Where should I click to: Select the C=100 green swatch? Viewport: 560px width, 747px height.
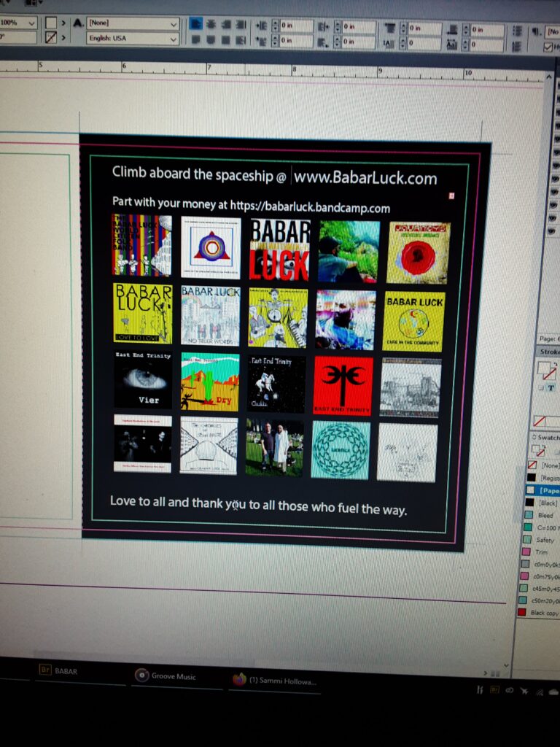541,527
